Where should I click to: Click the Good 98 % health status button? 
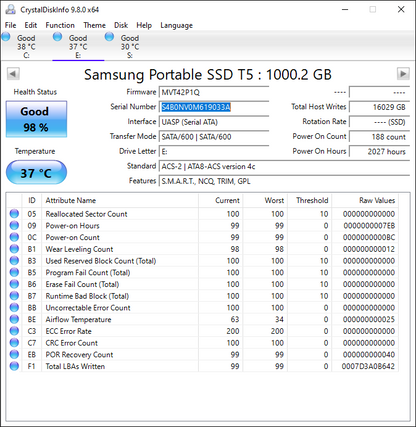click(36, 119)
